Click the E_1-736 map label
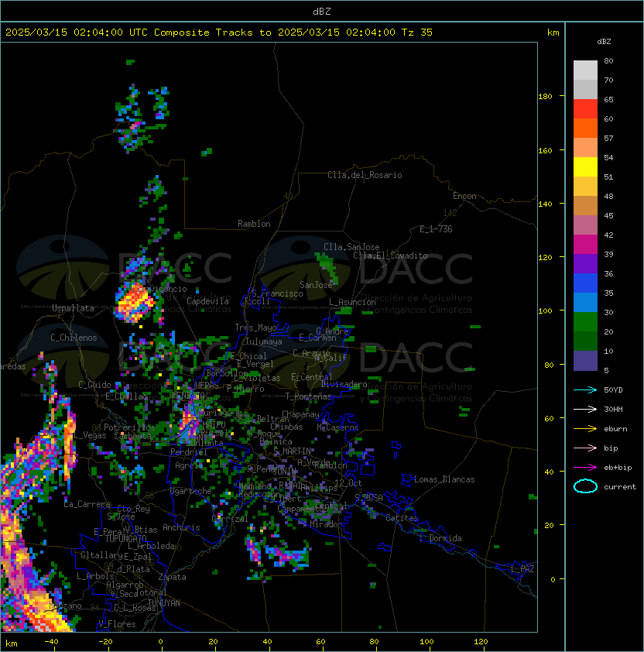644x652 pixels. pos(436,229)
